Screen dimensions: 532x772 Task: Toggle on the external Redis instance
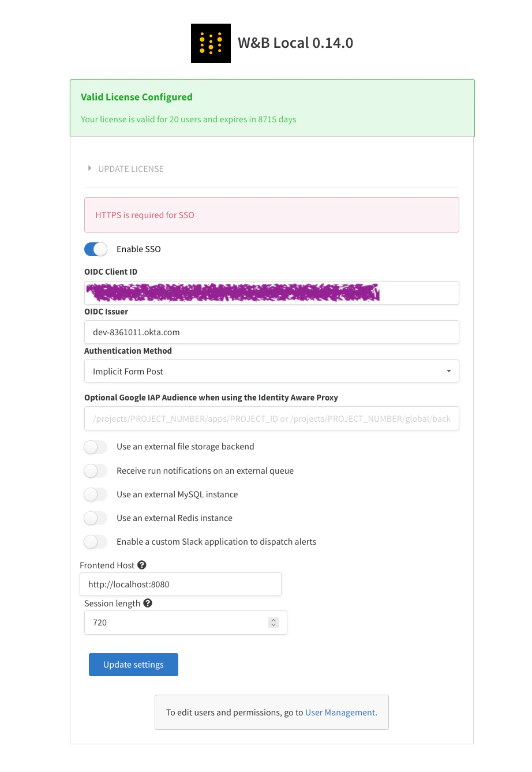95,518
